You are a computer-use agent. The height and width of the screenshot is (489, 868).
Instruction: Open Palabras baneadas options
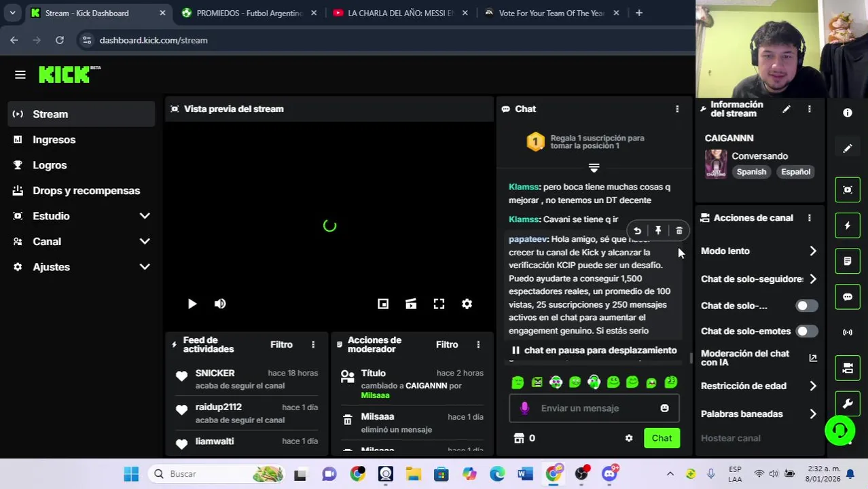[759, 414]
